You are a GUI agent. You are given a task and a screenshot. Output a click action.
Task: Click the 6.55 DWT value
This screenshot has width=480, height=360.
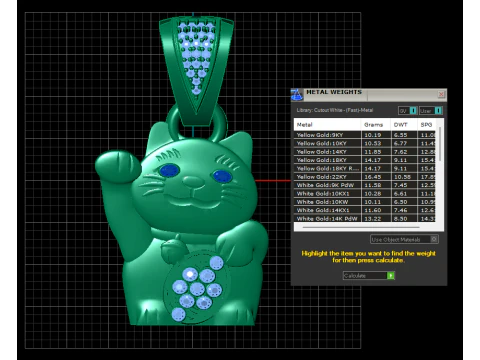pyautogui.click(x=400, y=135)
